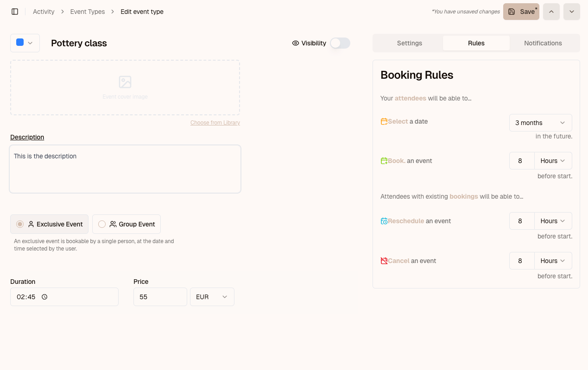Change the blue event color swatch
The height and width of the screenshot is (370, 588).
pos(25,43)
